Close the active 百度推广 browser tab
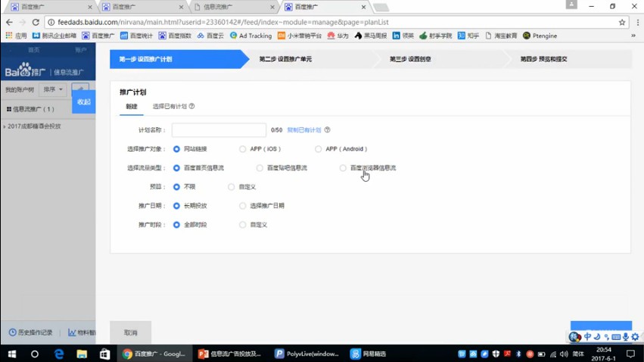 363,7
